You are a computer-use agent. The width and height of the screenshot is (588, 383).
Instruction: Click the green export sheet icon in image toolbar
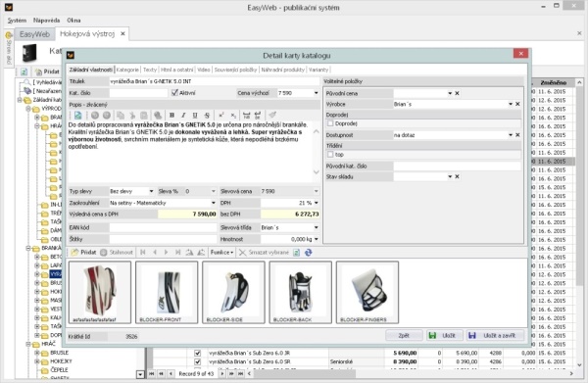[x=296, y=252]
